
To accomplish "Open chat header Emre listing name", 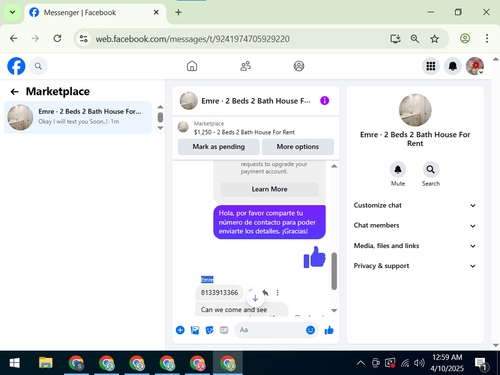I will point(256,101).
